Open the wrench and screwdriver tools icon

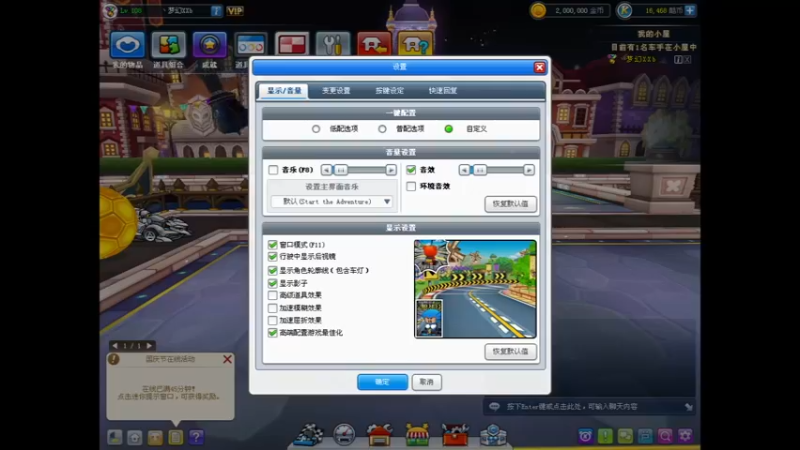pyautogui.click(x=333, y=45)
